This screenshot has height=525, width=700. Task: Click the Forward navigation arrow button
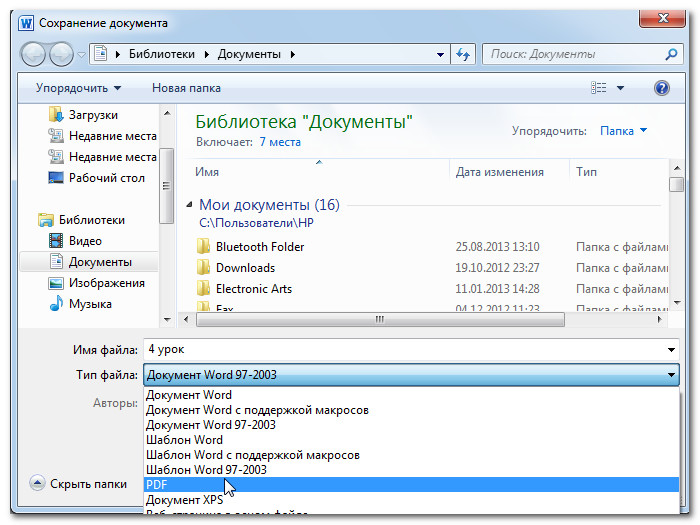pos(61,54)
